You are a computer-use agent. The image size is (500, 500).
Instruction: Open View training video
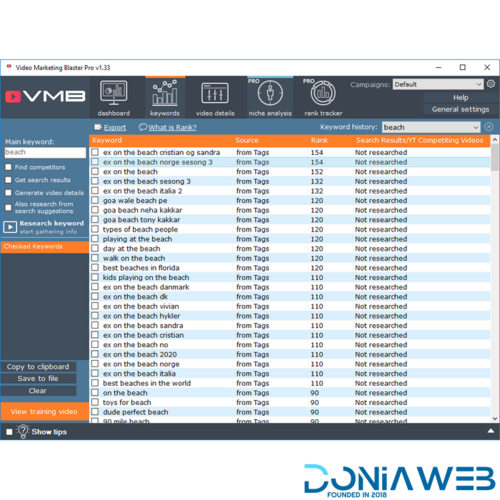(x=44, y=411)
